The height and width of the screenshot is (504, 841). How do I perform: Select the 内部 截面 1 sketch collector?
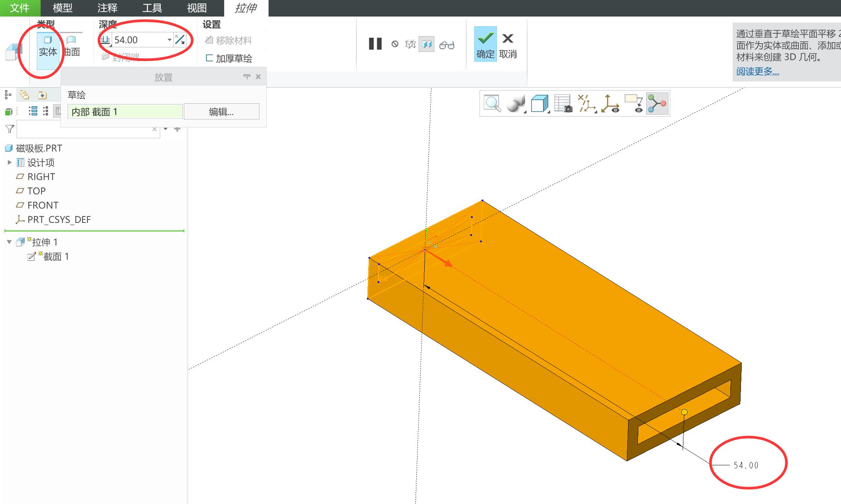[x=125, y=112]
